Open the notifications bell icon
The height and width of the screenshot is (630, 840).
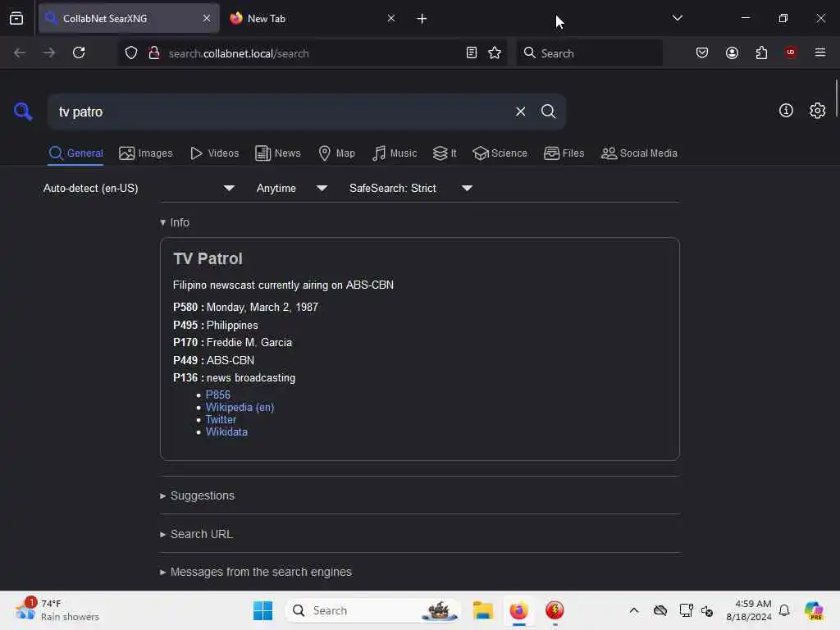pos(784,610)
